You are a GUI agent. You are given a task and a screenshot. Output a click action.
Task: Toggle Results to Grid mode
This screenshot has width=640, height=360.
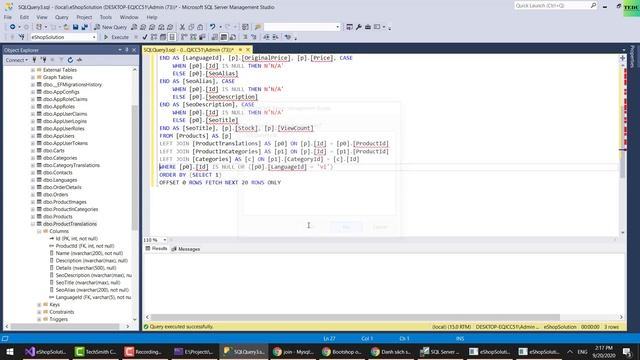pos(224,37)
